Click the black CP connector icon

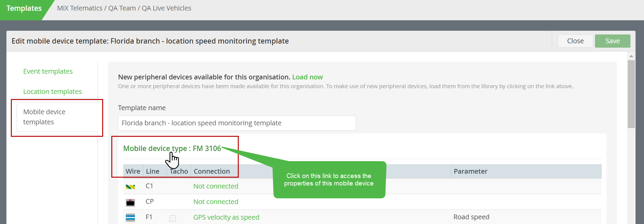(x=130, y=202)
